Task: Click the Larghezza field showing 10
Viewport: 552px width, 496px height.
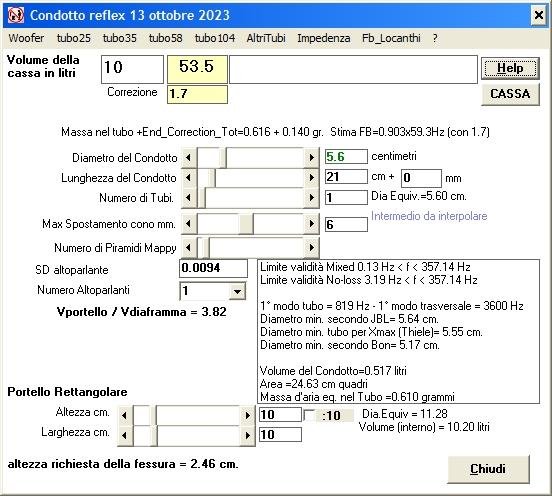Action: (280, 435)
